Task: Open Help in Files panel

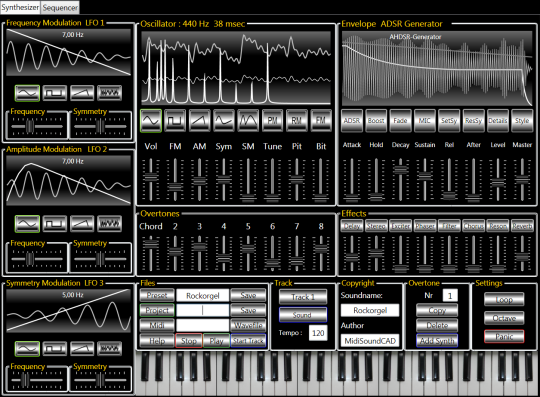Action: 157,341
